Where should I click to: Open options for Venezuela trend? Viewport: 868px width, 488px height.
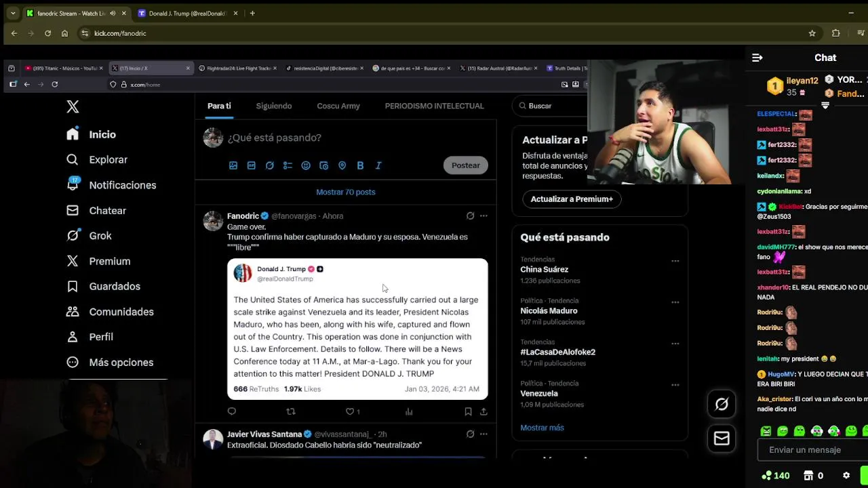tap(675, 385)
